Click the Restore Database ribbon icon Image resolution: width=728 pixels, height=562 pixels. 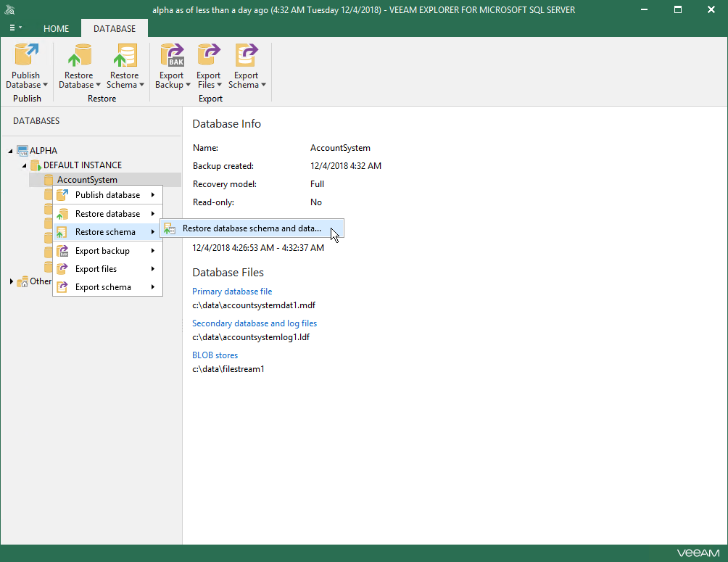pyautogui.click(x=78, y=55)
